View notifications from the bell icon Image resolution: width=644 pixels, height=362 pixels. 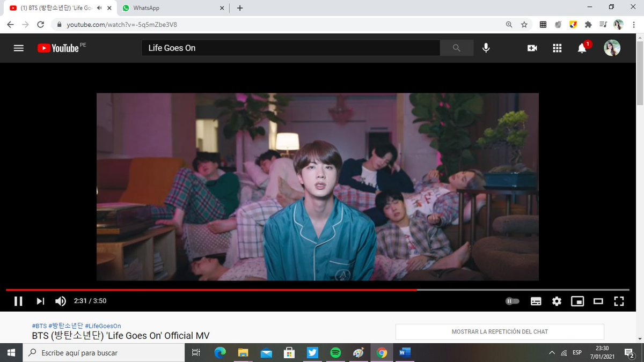tap(582, 48)
